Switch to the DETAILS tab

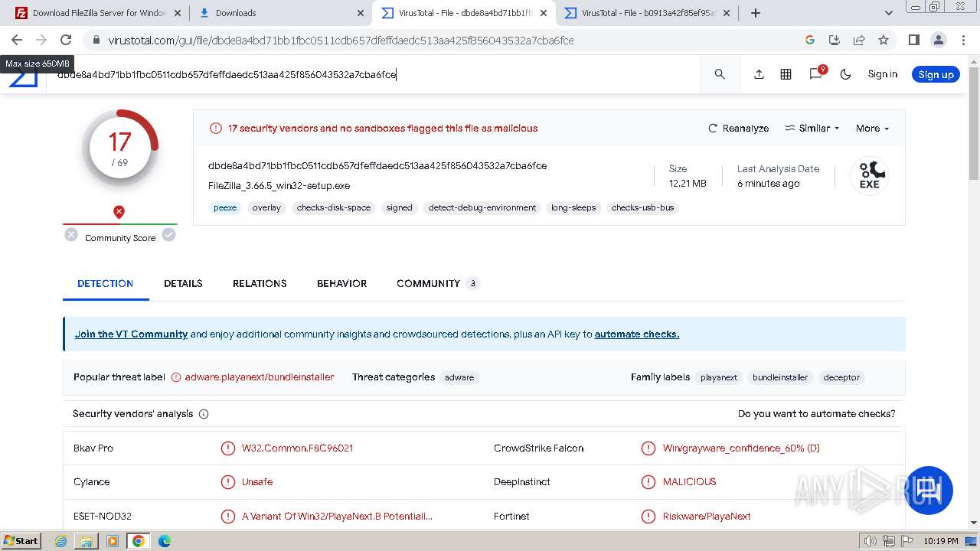(183, 283)
